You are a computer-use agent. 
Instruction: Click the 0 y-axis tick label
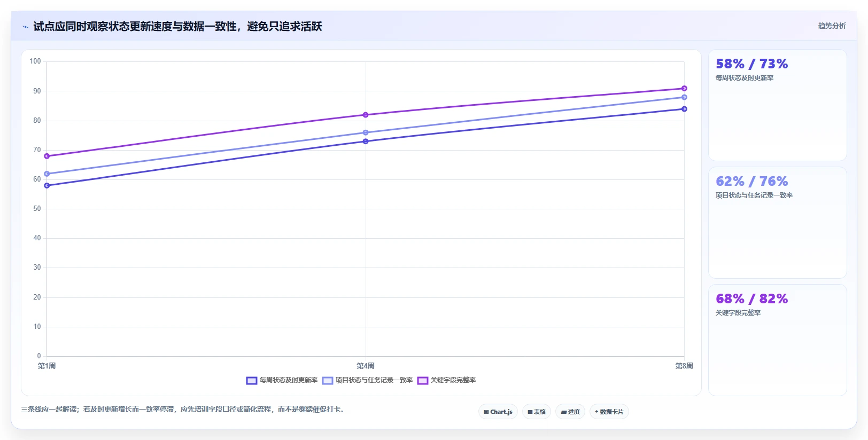[39, 356]
